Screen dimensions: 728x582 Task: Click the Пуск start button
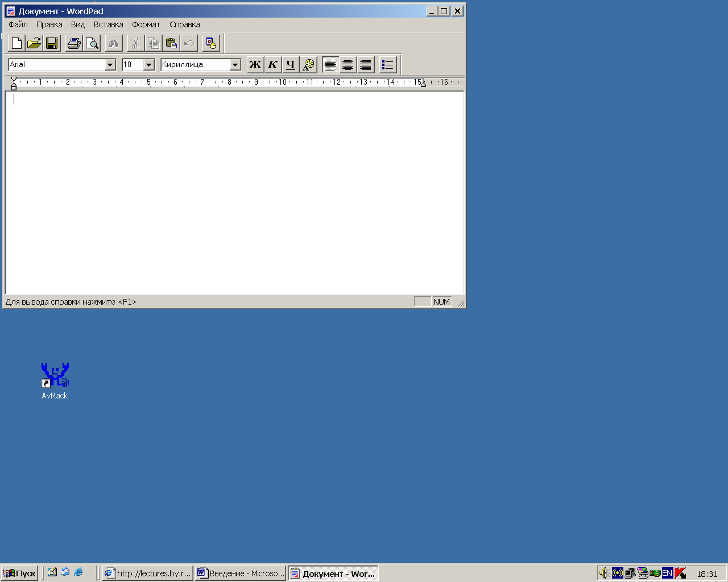[x=20, y=573]
